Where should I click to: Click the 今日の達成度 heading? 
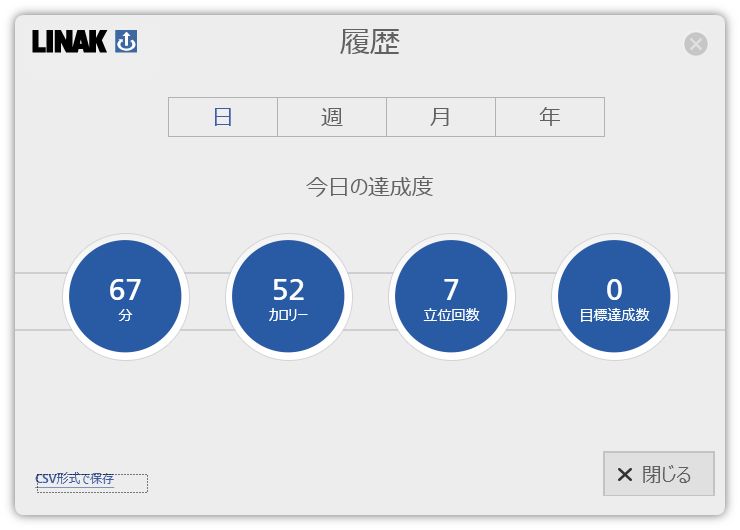click(x=370, y=186)
